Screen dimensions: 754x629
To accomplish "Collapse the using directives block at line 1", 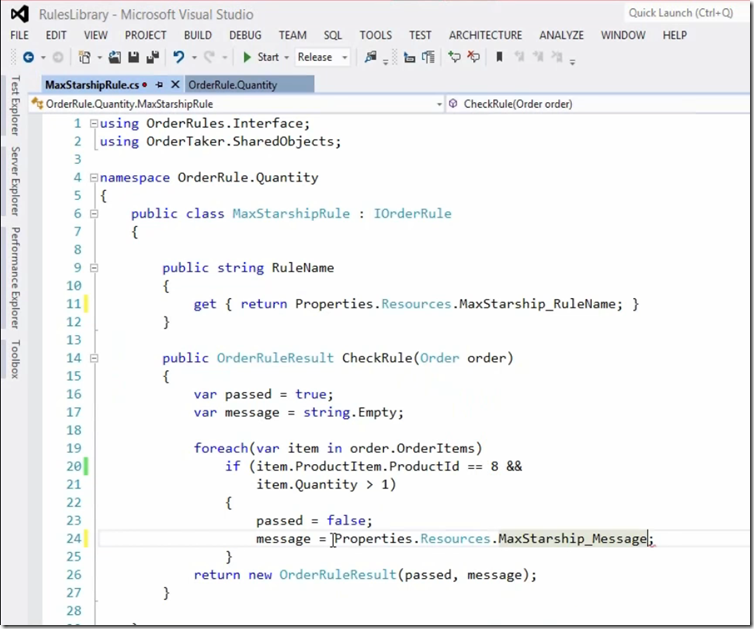I will click(x=94, y=124).
